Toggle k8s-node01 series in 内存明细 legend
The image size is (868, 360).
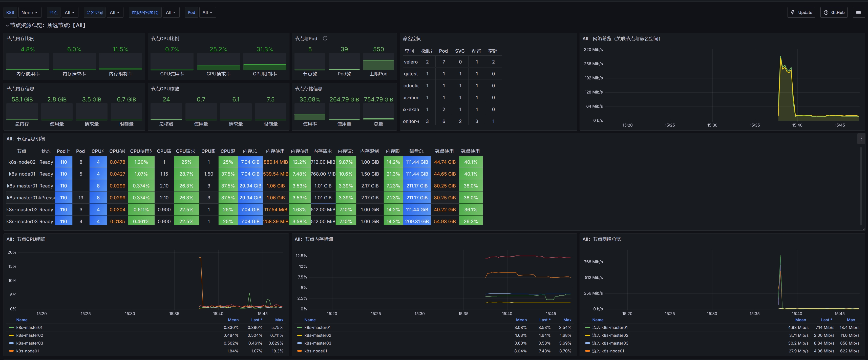pos(316,351)
